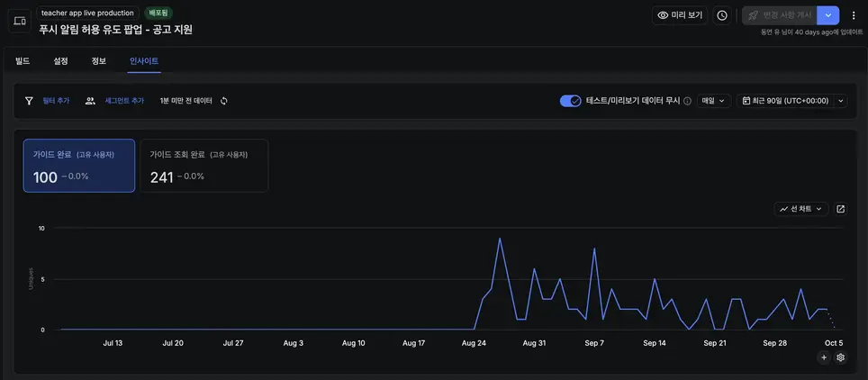Select the 인사이트 tab
The width and height of the screenshot is (868, 380).
coord(144,61)
